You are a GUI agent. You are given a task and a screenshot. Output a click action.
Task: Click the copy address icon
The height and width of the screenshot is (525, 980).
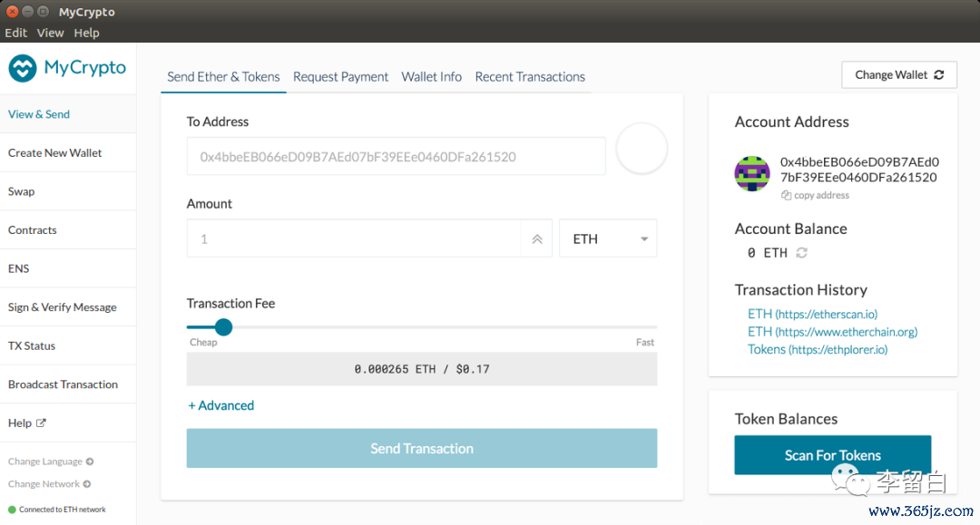tap(787, 196)
